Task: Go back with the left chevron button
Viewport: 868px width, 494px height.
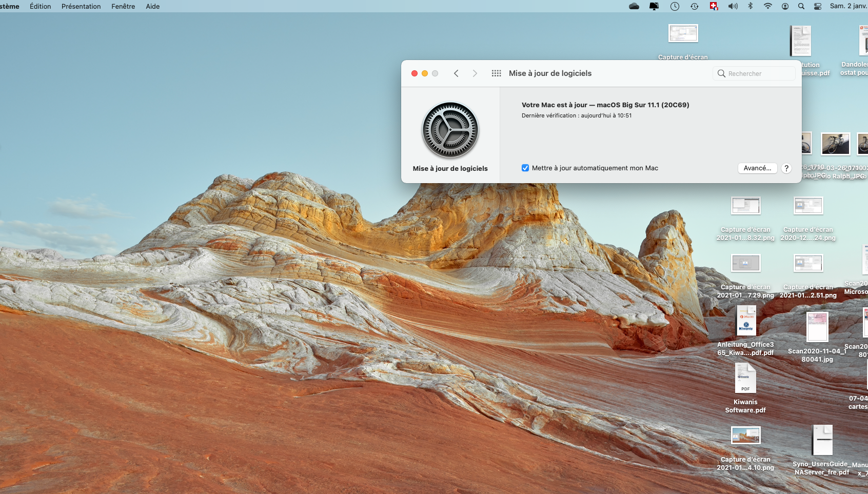Action: tap(456, 73)
